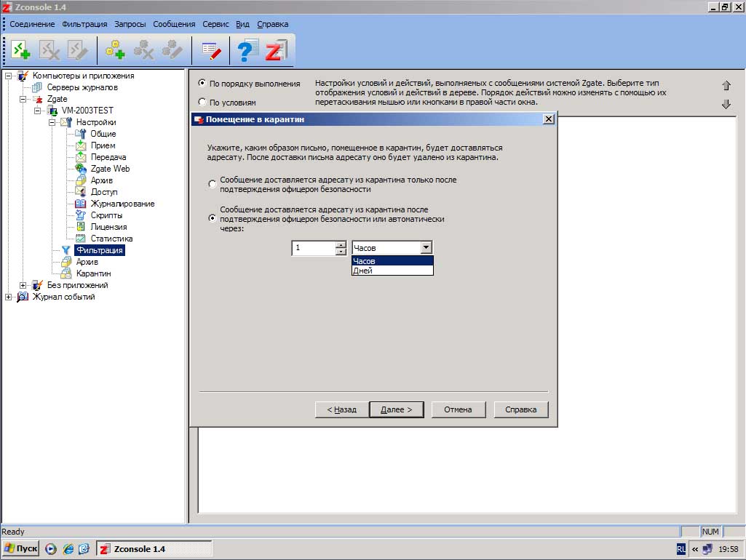Click the Назад button
Viewport: 746px width, 560px height.
[341, 409]
